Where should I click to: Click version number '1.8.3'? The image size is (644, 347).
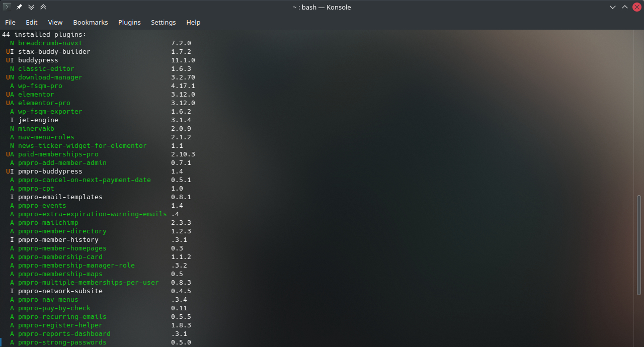181,325
